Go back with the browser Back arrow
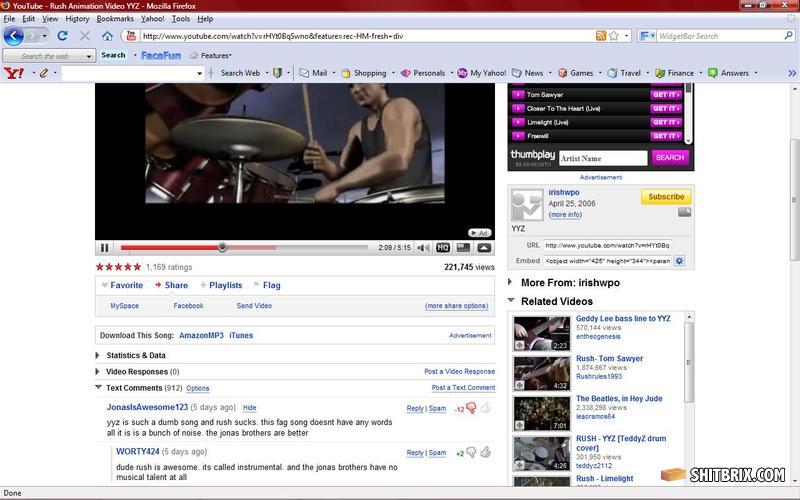The width and height of the screenshot is (800, 500). (x=14, y=36)
